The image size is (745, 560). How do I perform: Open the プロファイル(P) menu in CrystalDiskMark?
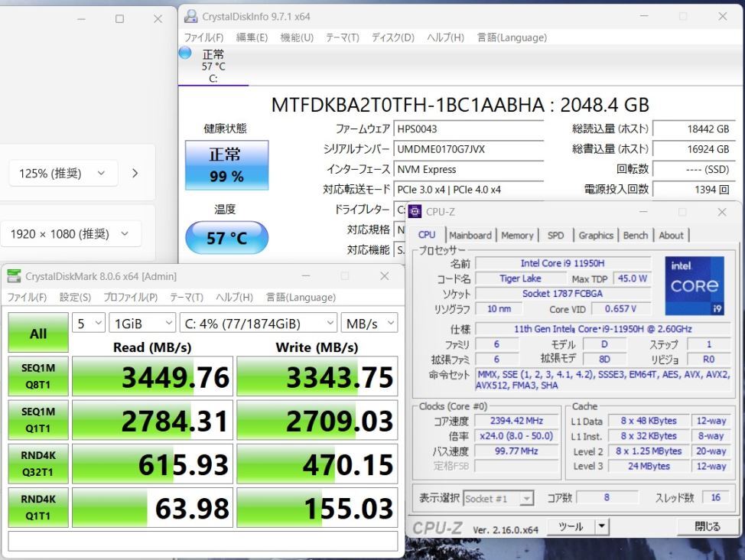pyautogui.click(x=130, y=297)
